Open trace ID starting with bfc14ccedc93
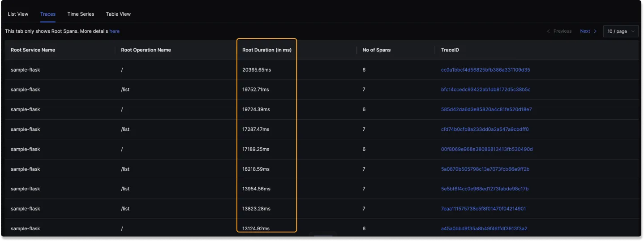Screen dimensions: 644x241 485,90
